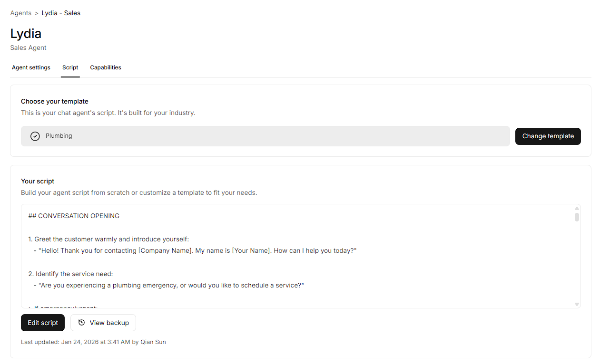Click the breadcrumb chevron separator after Agents

(37, 13)
